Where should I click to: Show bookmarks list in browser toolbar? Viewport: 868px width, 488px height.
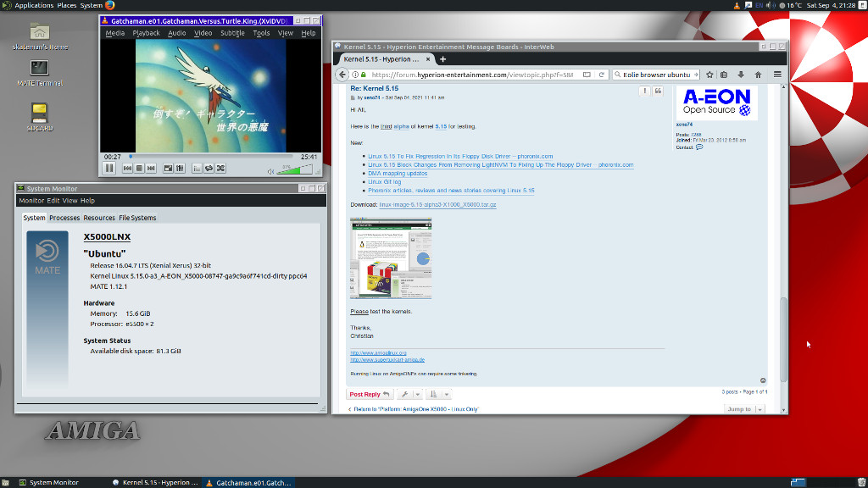pyautogui.click(x=724, y=75)
